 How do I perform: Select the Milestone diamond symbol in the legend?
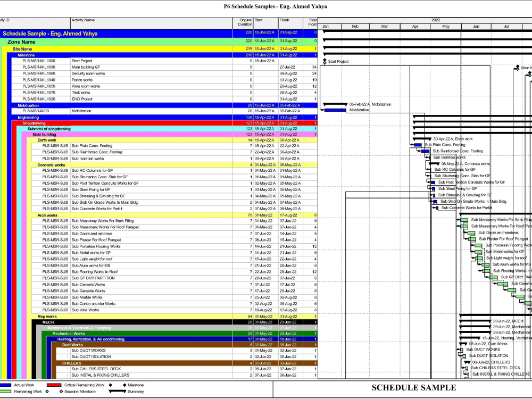point(125,385)
